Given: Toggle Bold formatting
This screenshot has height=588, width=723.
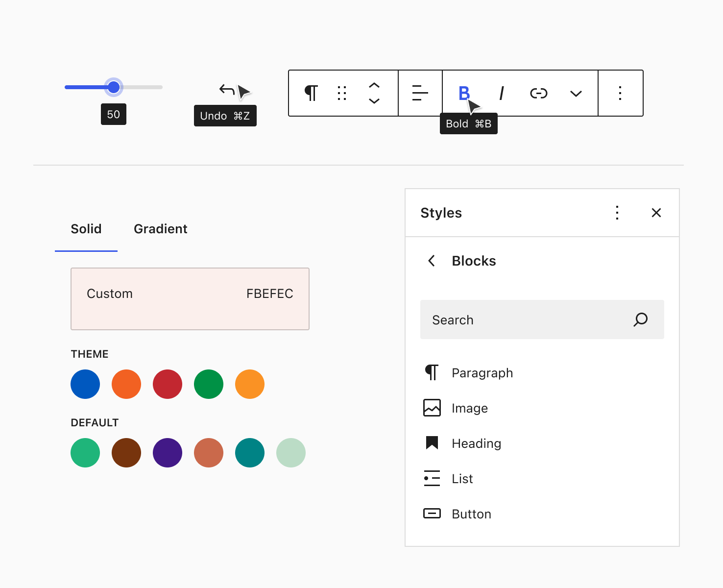Looking at the screenshot, I should point(464,93).
